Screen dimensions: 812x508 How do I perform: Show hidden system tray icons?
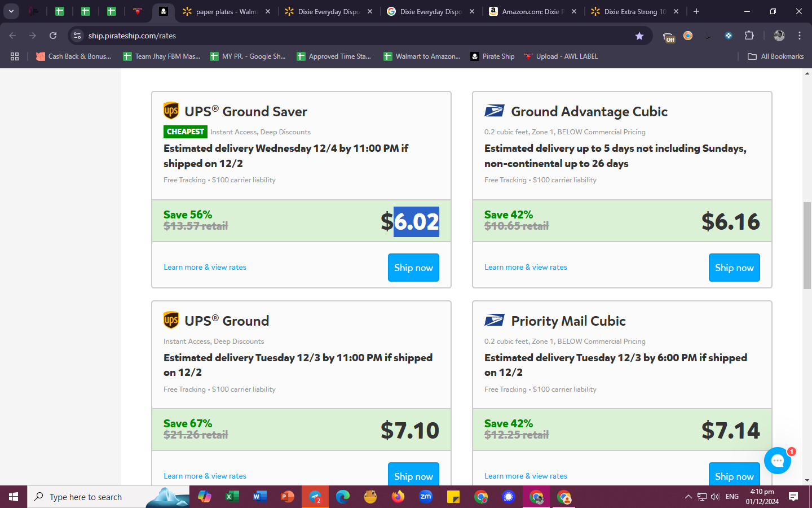pyautogui.click(x=688, y=497)
